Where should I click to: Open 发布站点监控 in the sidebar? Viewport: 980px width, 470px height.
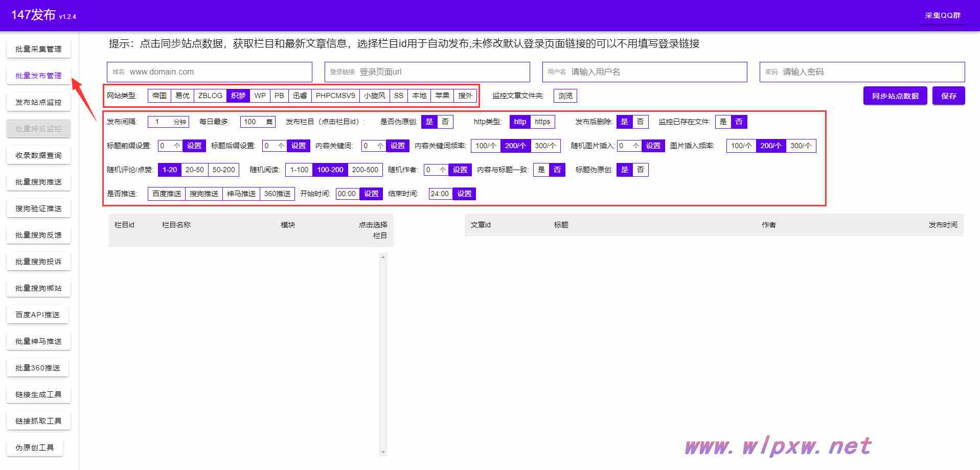pos(38,102)
